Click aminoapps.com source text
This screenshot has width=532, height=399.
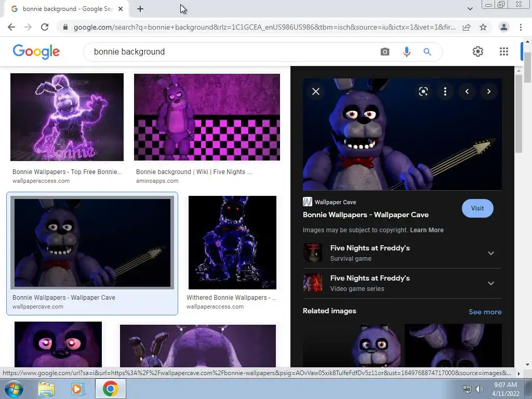(x=157, y=181)
